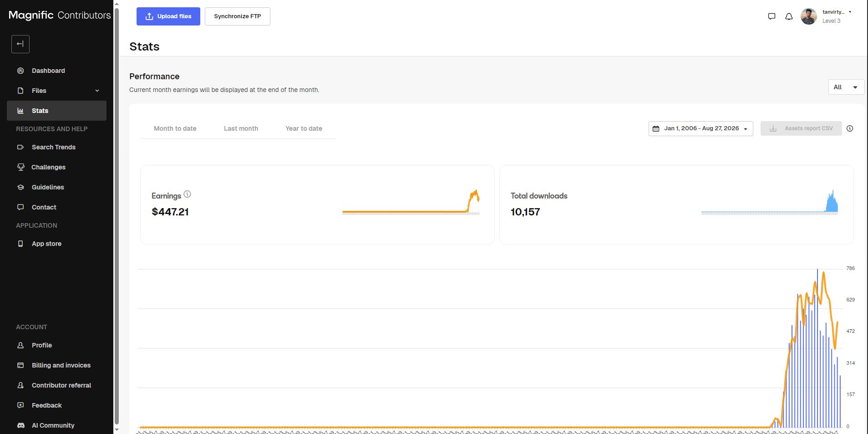Click the Dashboard gauge icon
This screenshot has width=868, height=434.
pyautogui.click(x=20, y=71)
